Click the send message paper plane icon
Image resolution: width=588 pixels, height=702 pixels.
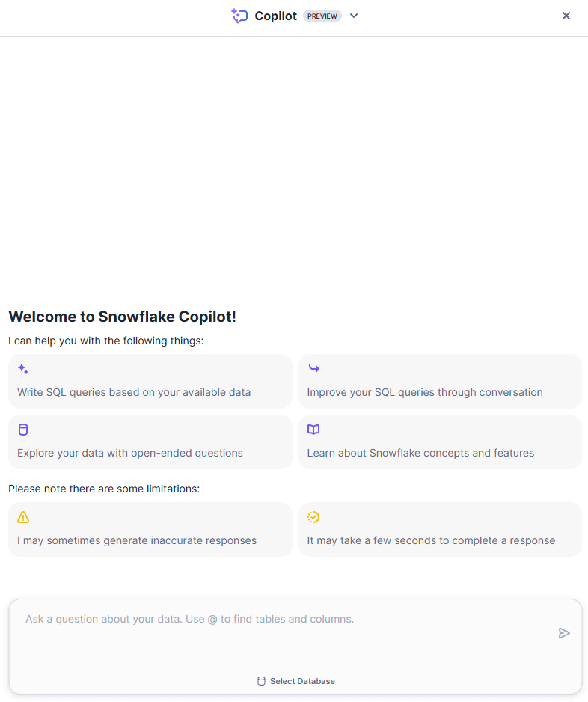[x=565, y=632]
